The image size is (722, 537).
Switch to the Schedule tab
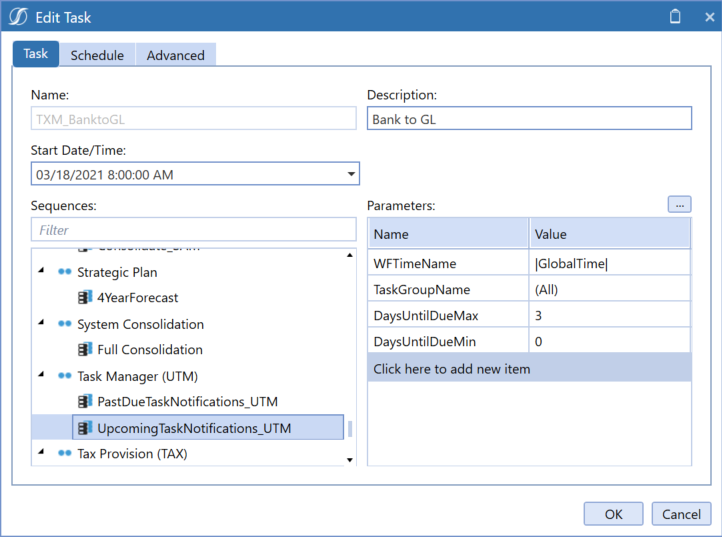point(97,55)
